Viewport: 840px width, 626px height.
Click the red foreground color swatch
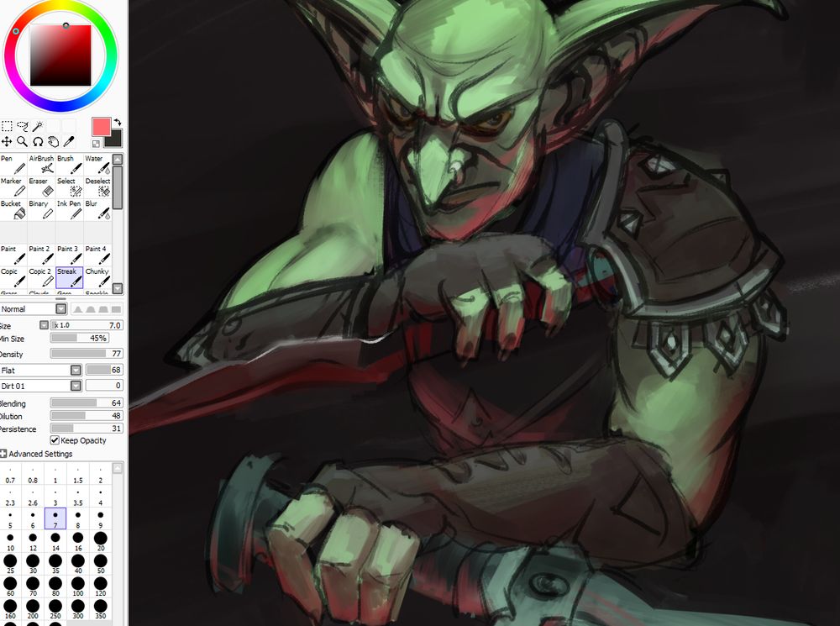click(102, 127)
